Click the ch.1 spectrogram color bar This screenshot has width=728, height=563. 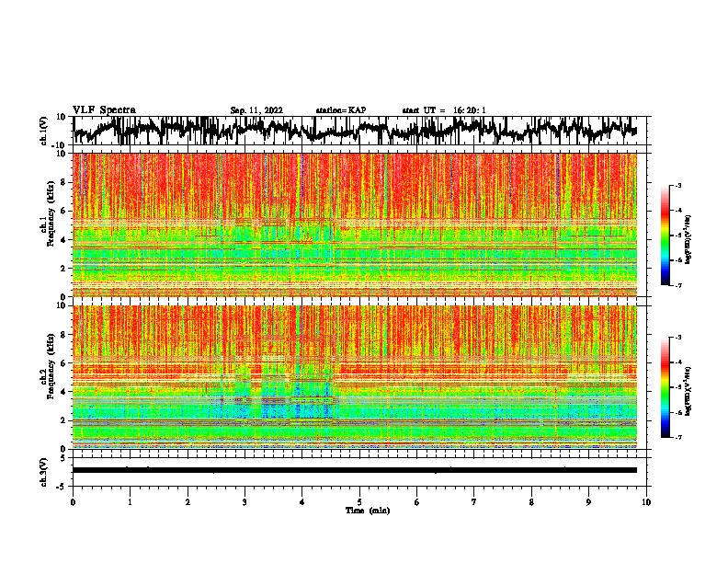(665, 236)
